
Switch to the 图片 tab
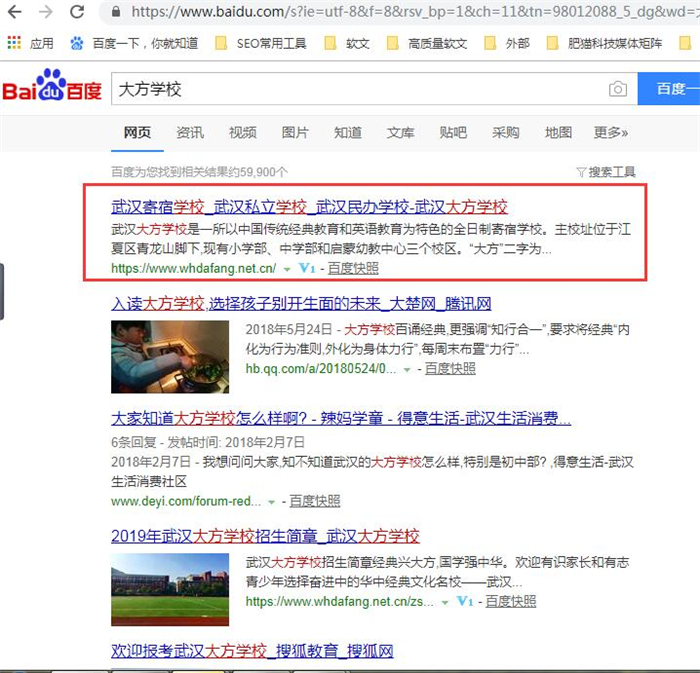coord(295,133)
